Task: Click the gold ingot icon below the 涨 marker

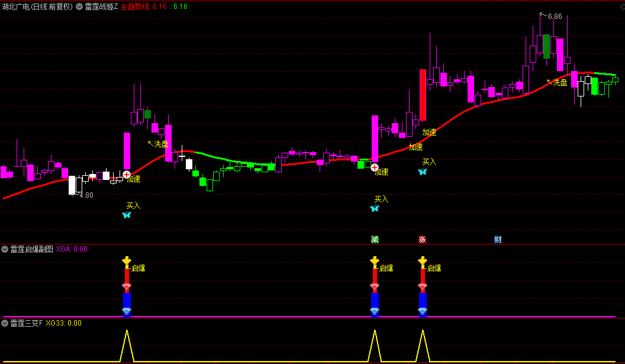Action: click(423, 261)
